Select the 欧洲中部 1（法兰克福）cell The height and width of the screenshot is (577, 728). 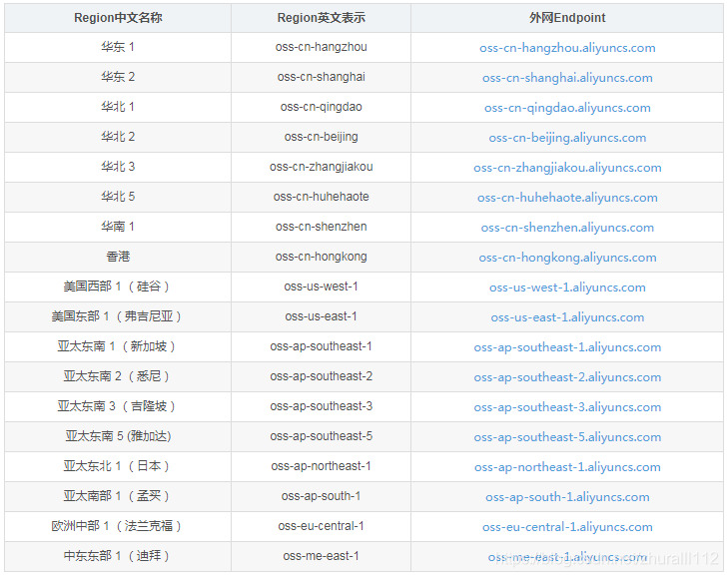(118, 526)
